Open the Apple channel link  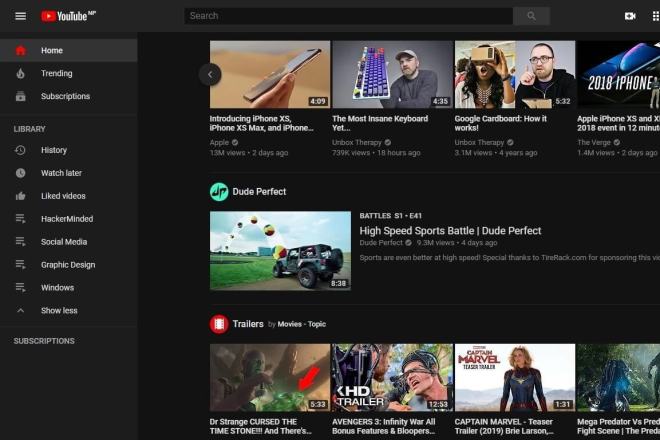(x=219, y=143)
